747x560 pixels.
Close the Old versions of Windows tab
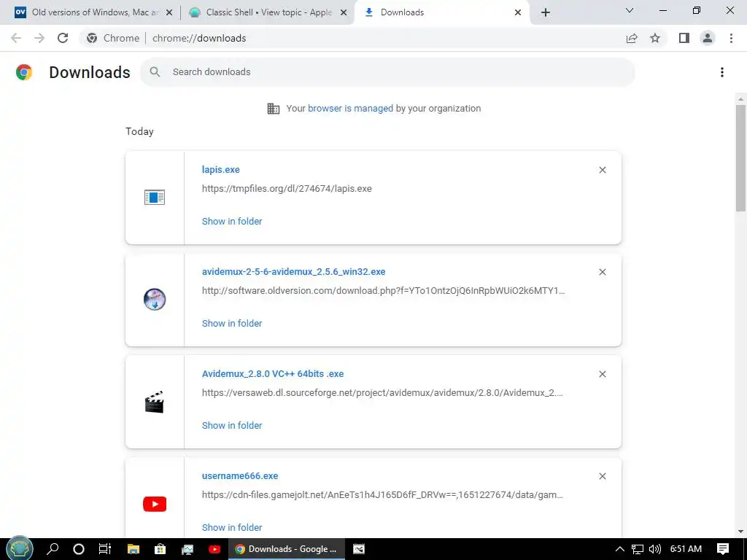tap(169, 13)
